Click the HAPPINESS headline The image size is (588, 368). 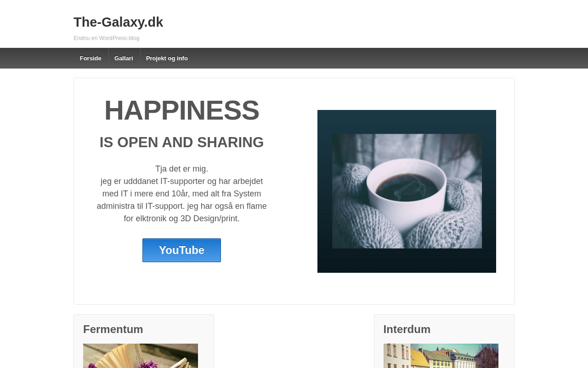point(181,110)
